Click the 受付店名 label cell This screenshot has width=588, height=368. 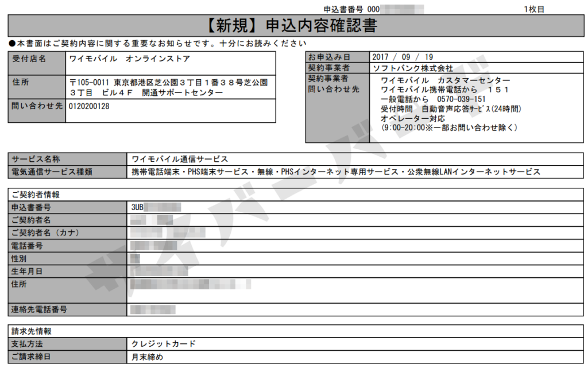pyautogui.click(x=37, y=63)
